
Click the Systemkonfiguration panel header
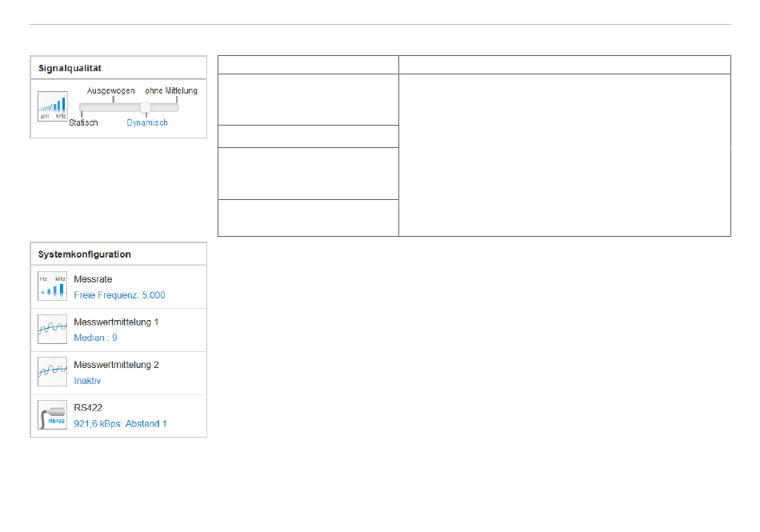118,254
